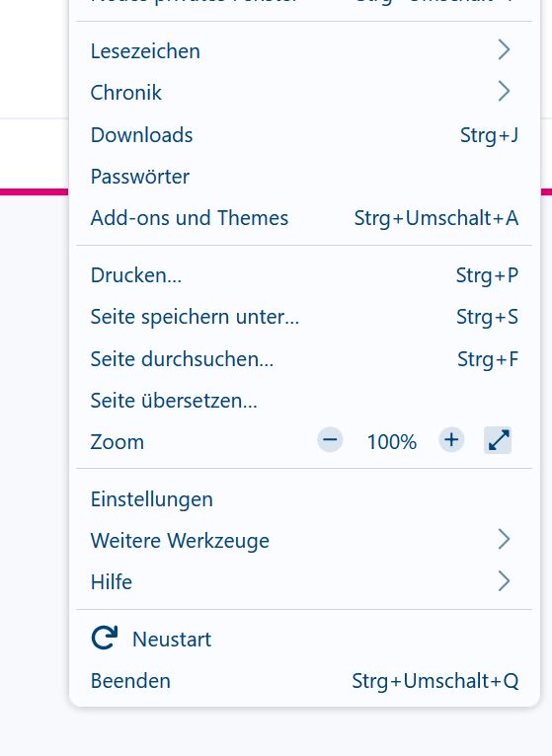Image resolution: width=552 pixels, height=756 pixels.
Task: Reset zoom via the 100% label
Action: point(391,441)
